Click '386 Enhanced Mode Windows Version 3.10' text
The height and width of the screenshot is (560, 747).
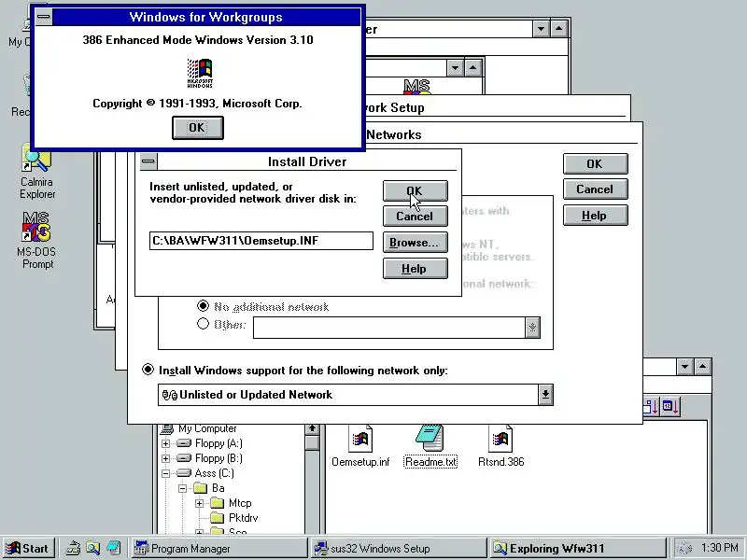tap(198, 40)
